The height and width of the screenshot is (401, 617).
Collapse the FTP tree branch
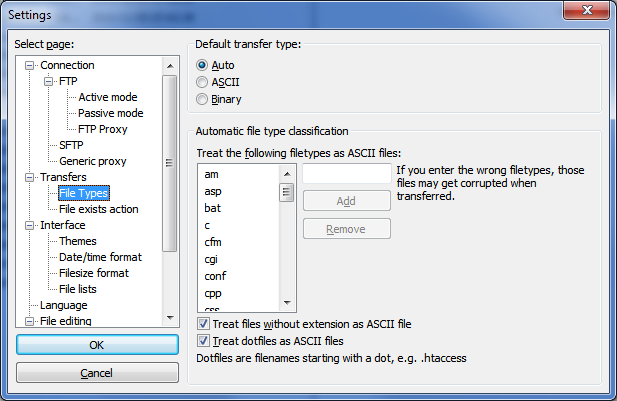coord(49,81)
